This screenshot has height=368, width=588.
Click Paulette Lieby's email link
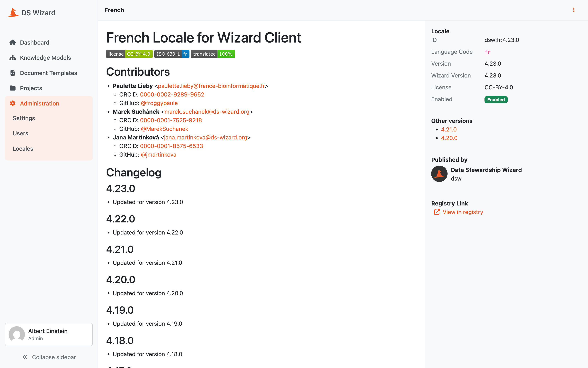(211, 86)
